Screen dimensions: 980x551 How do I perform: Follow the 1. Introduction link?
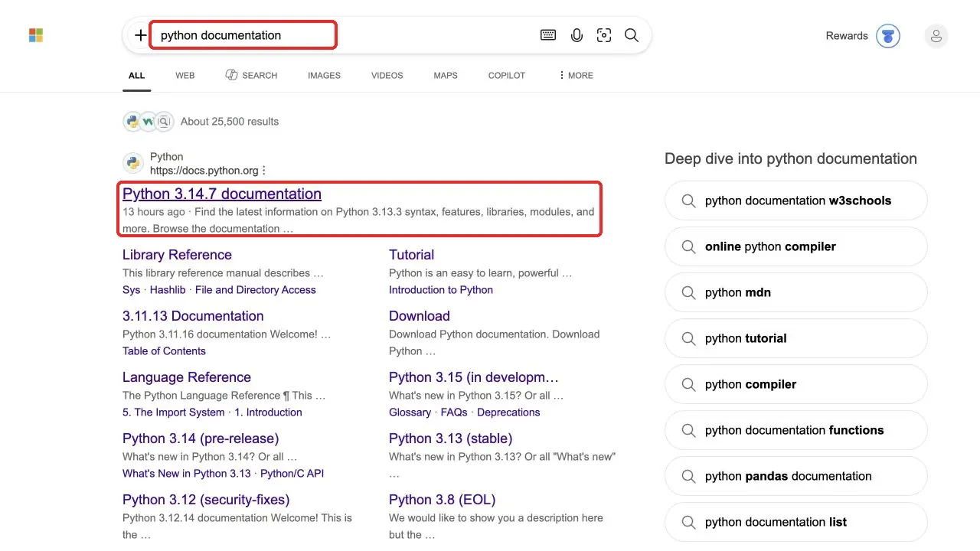tap(268, 412)
